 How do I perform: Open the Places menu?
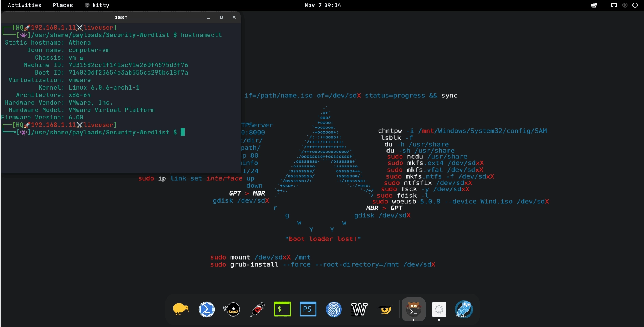click(63, 5)
